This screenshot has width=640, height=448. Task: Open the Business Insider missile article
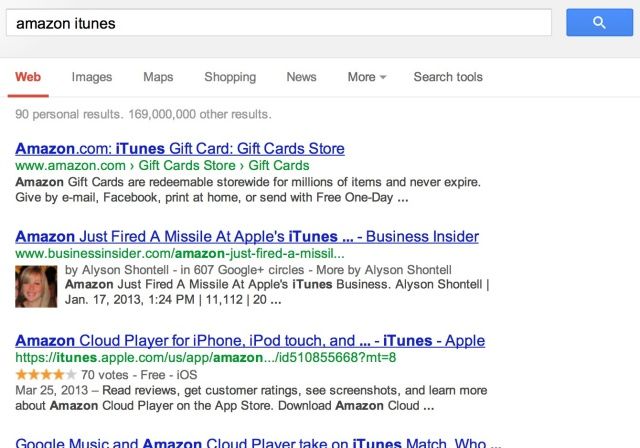(x=247, y=237)
